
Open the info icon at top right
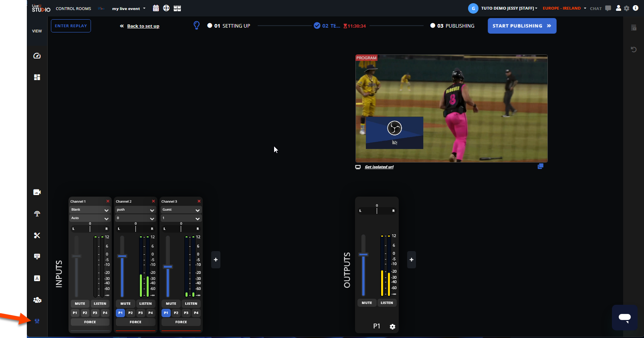coord(636,8)
